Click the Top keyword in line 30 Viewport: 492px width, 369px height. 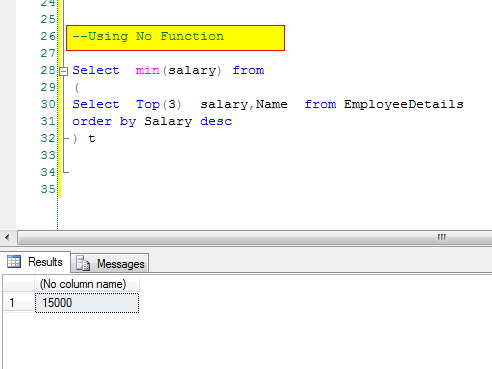(x=148, y=105)
